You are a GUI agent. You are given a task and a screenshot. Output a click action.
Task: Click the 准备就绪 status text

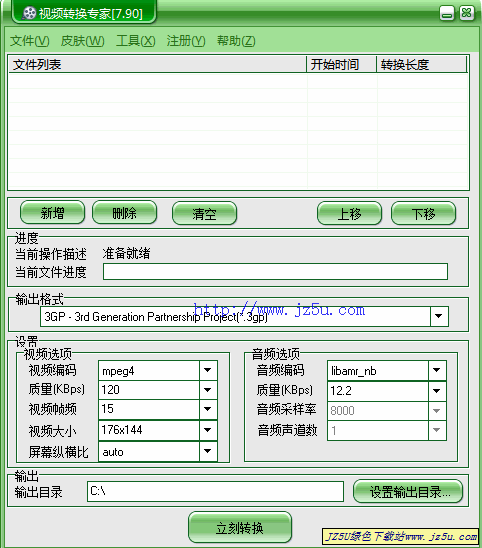pyautogui.click(x=126, y=253)
